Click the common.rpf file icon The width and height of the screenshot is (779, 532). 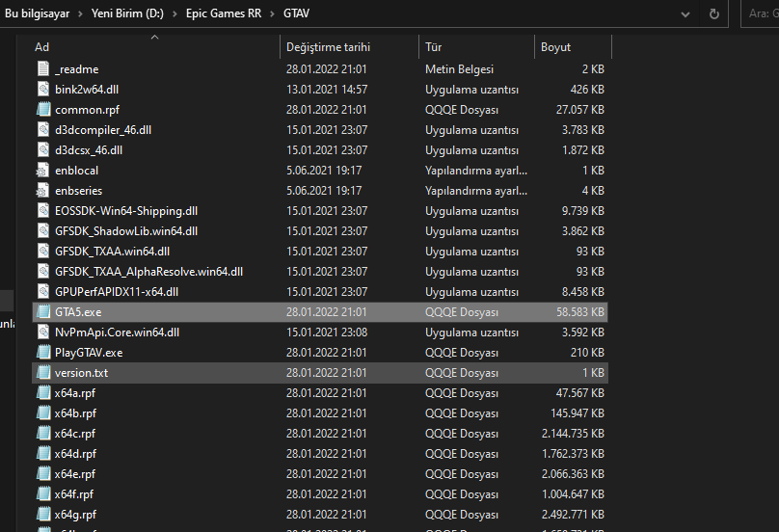point(42,110)
